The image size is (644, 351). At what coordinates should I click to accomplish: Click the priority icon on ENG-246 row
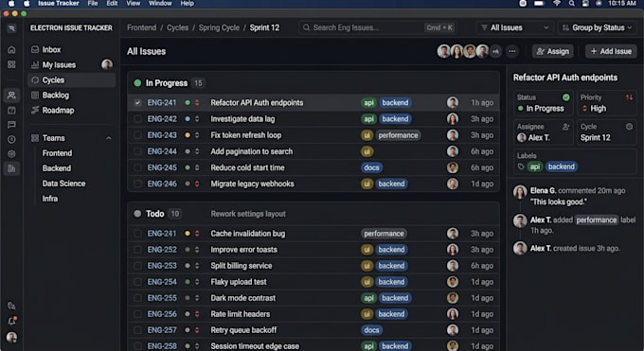point(197,184)
